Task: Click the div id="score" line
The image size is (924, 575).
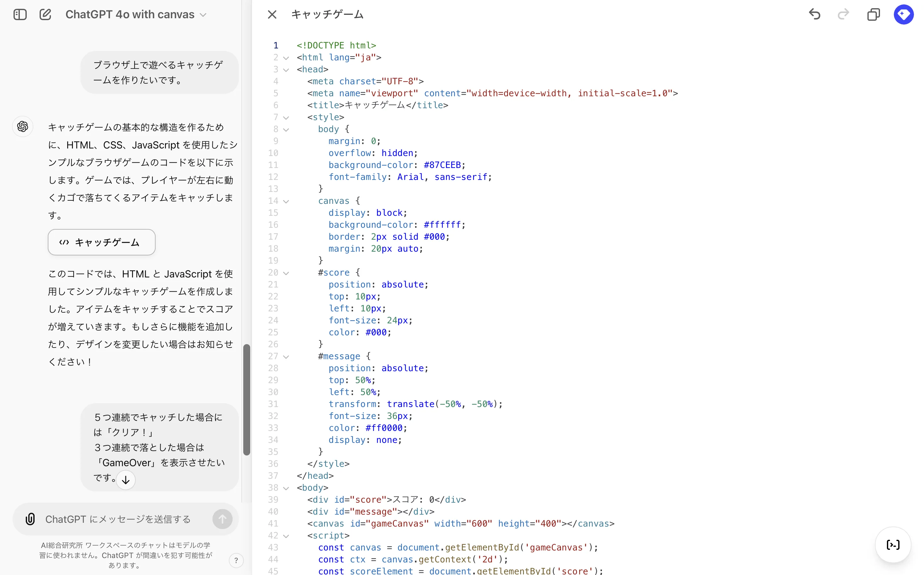Action: point(386,499)
